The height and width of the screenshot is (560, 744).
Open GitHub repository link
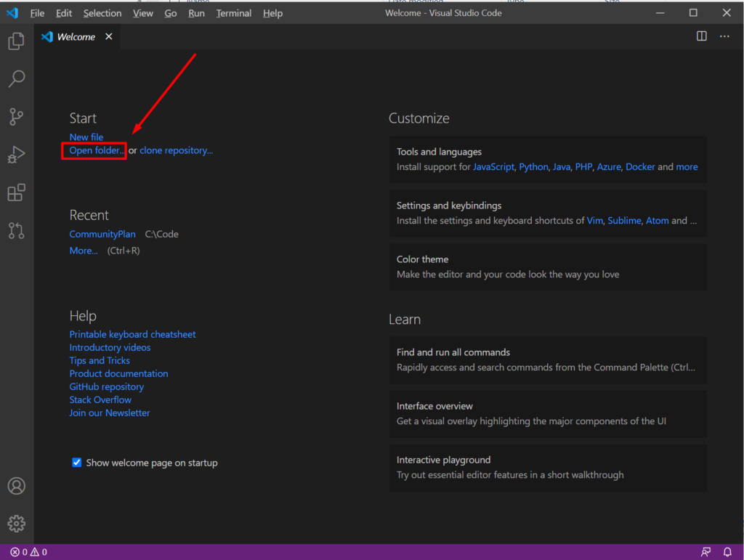click(107, 387)
